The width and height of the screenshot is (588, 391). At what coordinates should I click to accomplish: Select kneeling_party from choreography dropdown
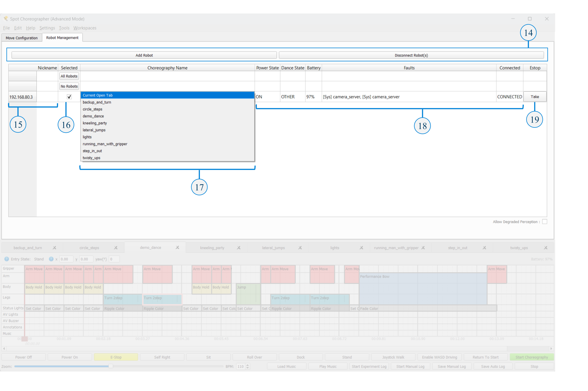[x=95, y=123]
